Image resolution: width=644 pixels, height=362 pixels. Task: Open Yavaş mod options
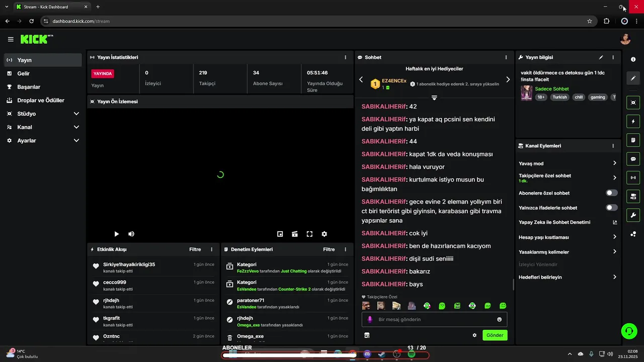click(x=568, y=163)
